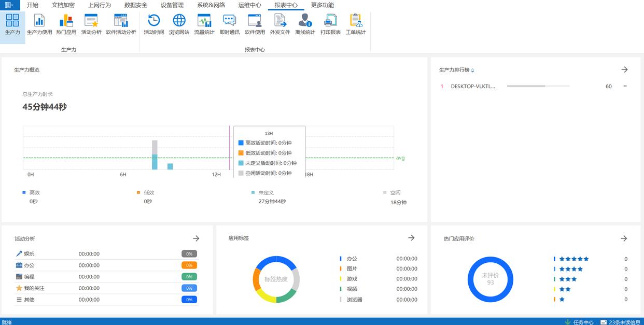
Task: Open 任务中心 in status bar
Action: coord(579,322)
